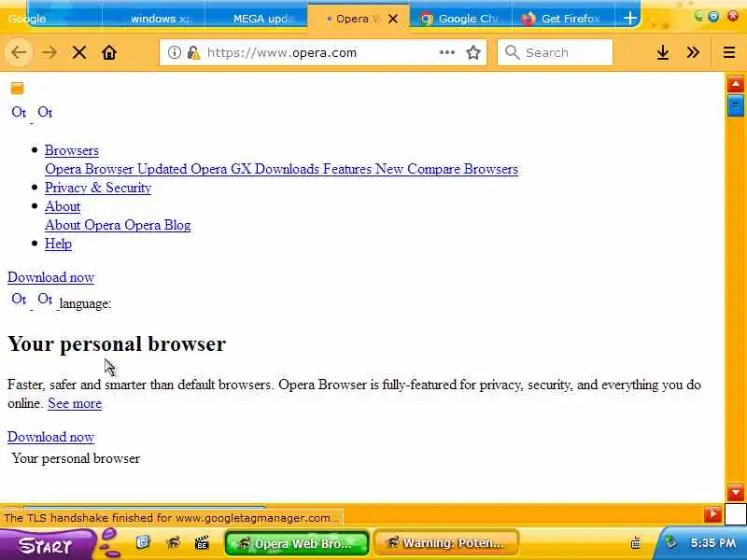Open the Home page icon
This screenshot has width=747, height=560.
(109, 52)
